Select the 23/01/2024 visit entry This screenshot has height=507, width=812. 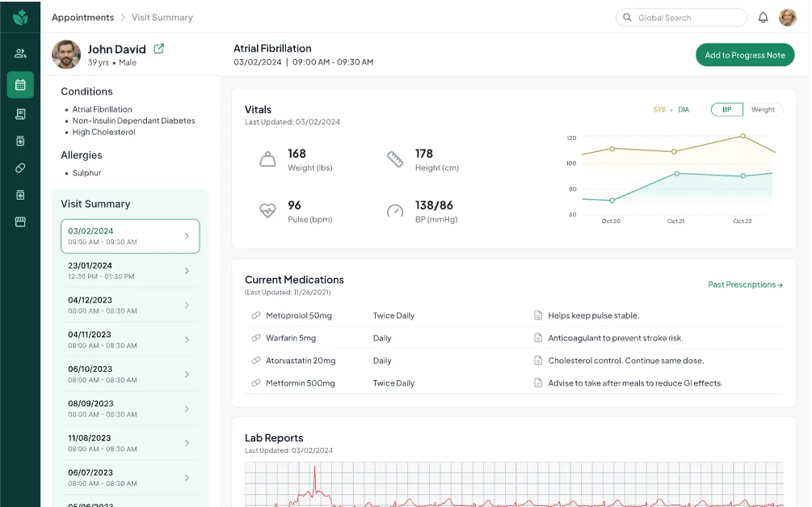130,271
